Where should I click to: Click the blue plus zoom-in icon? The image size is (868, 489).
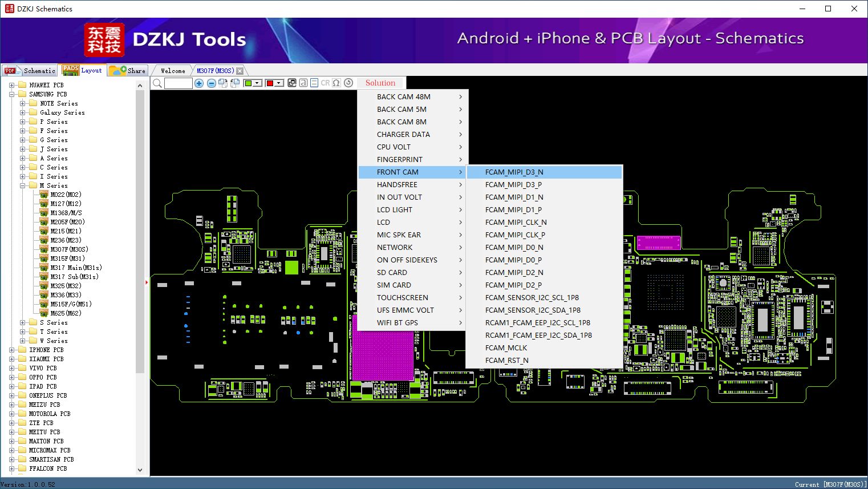coord(199,83)
